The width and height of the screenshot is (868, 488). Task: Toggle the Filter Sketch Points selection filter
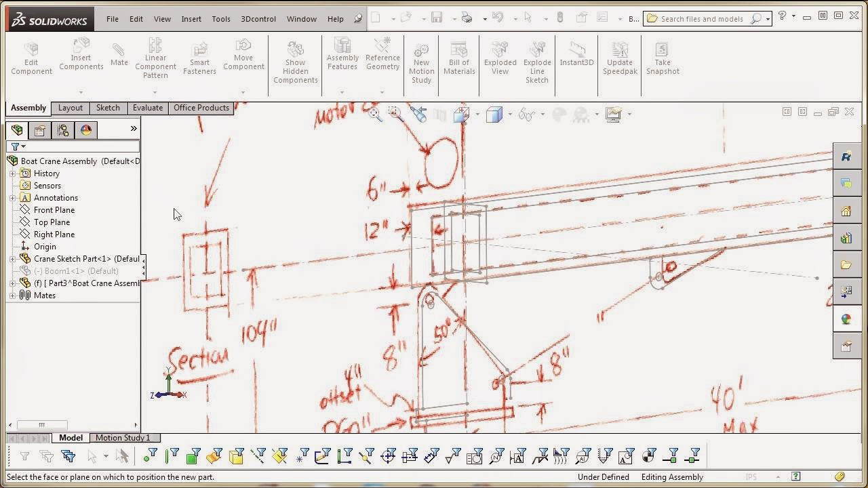point(301,456)
